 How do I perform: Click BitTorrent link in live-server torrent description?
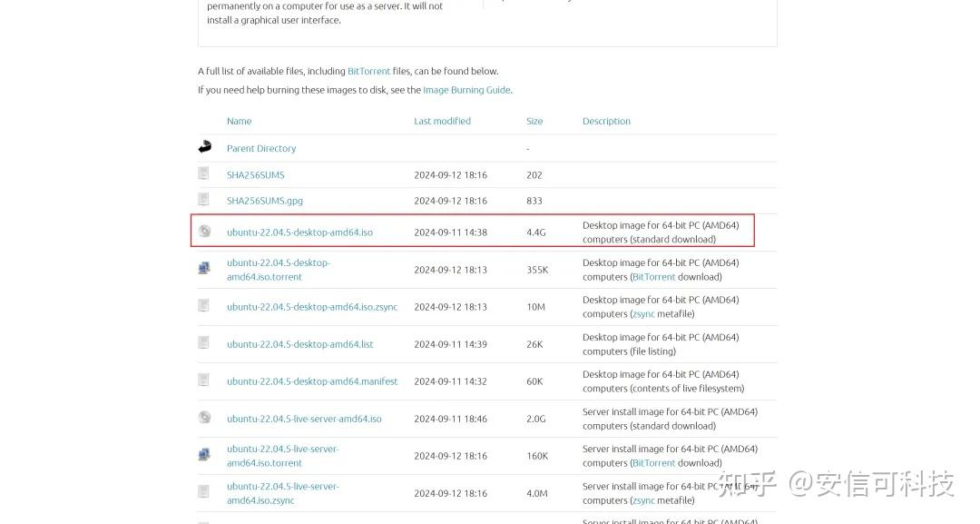coord(653,463)
